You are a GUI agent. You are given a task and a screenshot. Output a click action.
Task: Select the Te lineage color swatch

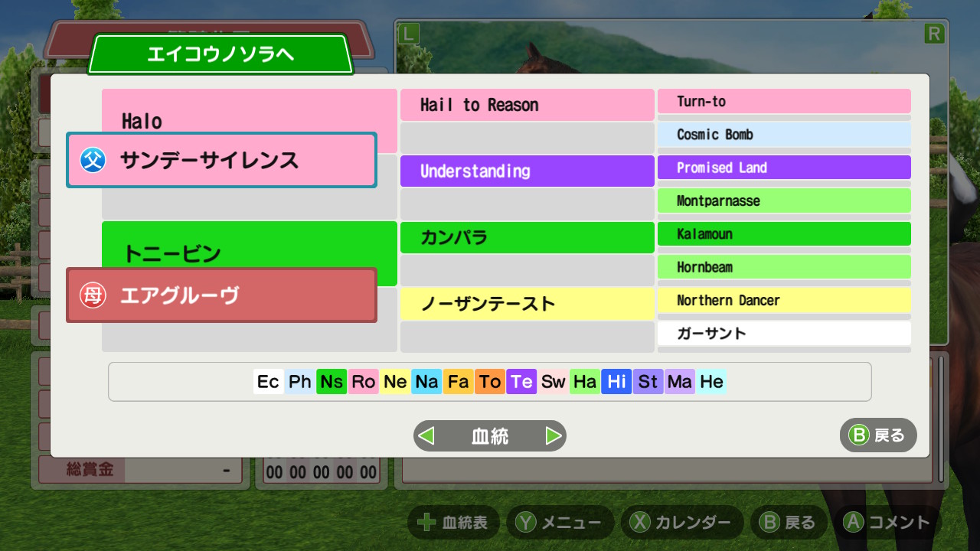click(x=521, y=382)
